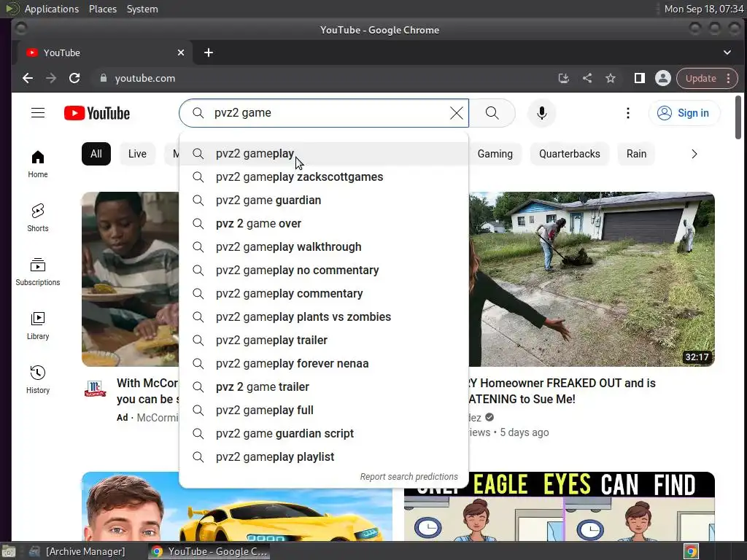This screenshot has width=747, height=560.
Task: Bookmark this tab with the star icon
Action: click(611, 78)
